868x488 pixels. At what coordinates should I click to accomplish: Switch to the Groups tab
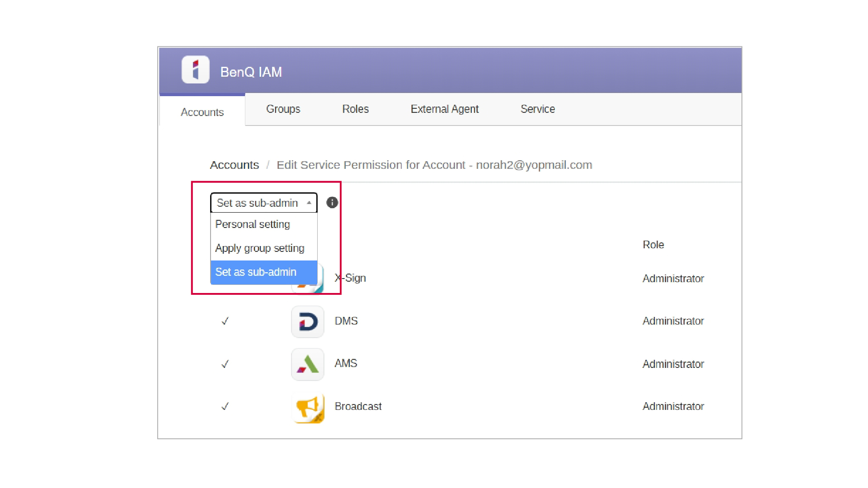[x=283, y=109]
